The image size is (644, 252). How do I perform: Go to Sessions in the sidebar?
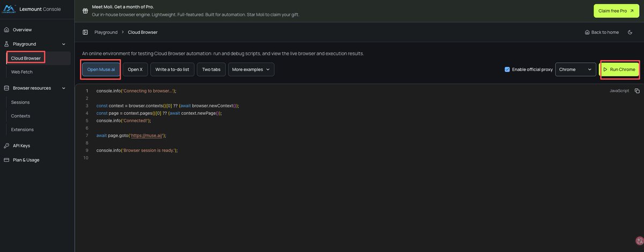tap(20, 102)
